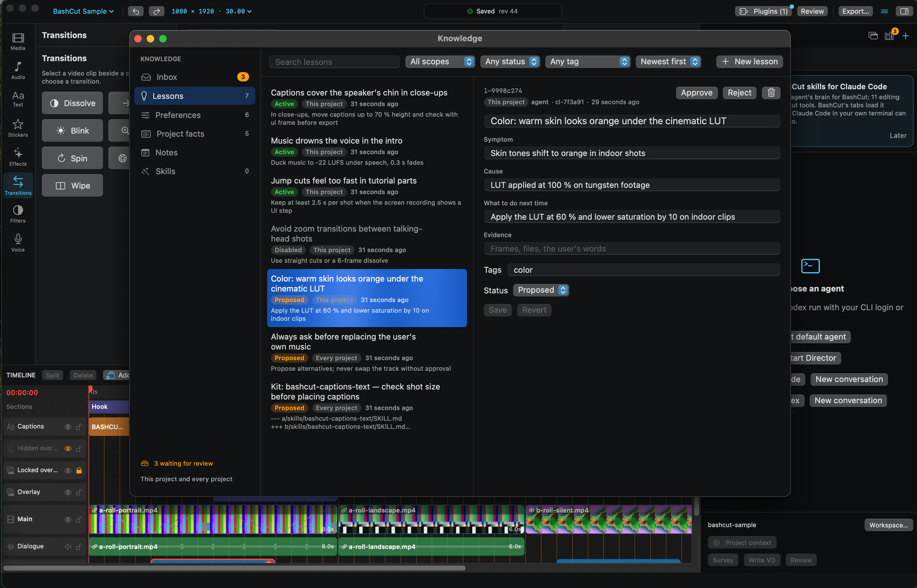Select Project facts in Knowledge sidebar

pos(195,134)
